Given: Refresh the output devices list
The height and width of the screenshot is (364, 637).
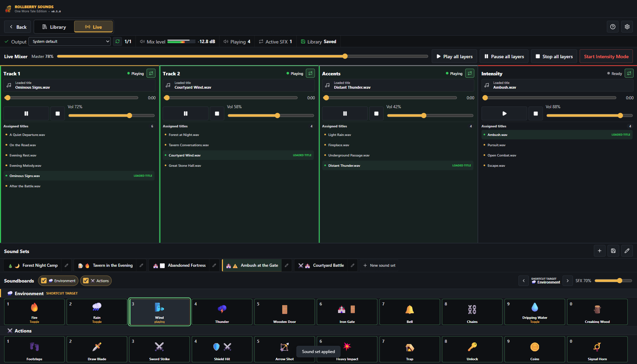Looking at the screenshot, I should coord(117,41).
